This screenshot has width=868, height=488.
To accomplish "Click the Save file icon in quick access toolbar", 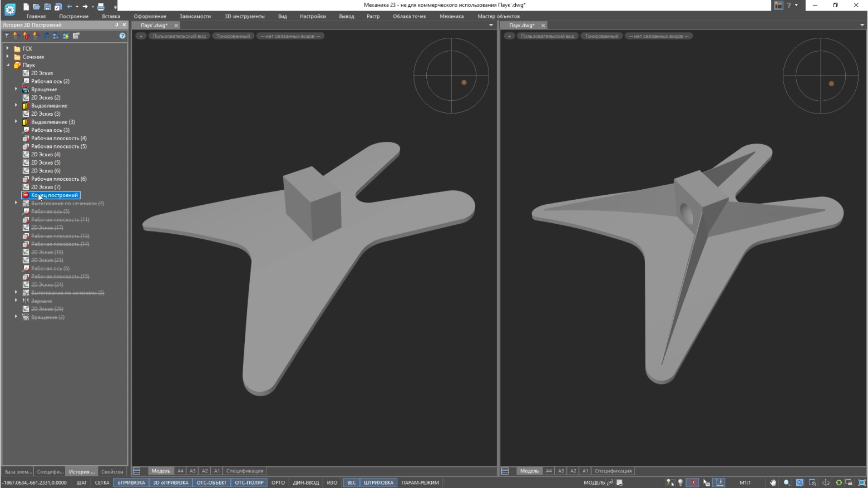I will click(47, 7).
